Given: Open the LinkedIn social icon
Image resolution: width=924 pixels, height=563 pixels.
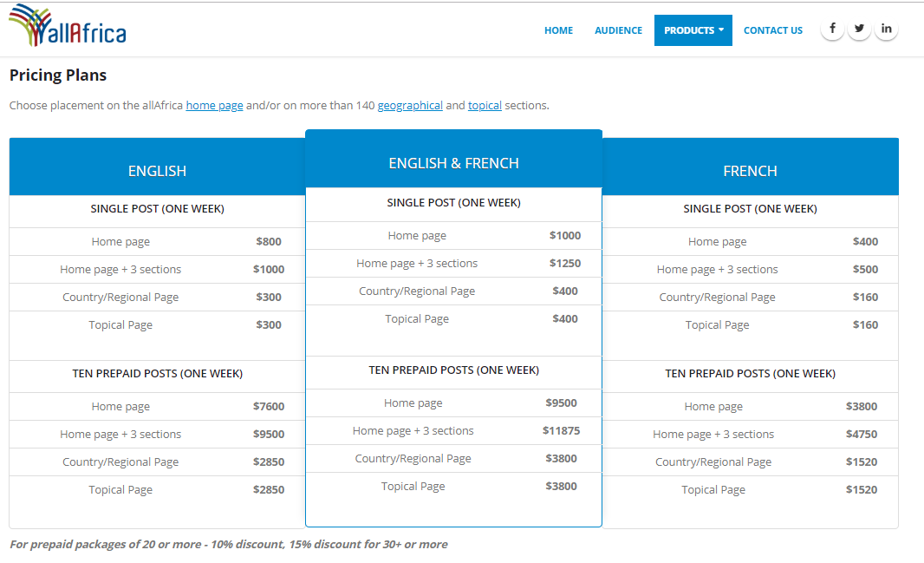Looking at the screenshot, I should click(x=886, y=29).
